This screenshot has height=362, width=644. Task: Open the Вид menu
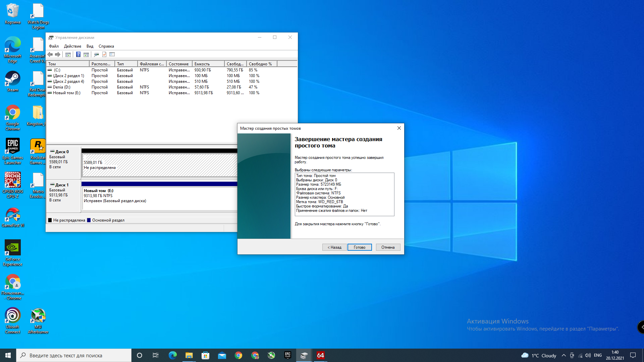pyautogui.click(x=90, y=46)
